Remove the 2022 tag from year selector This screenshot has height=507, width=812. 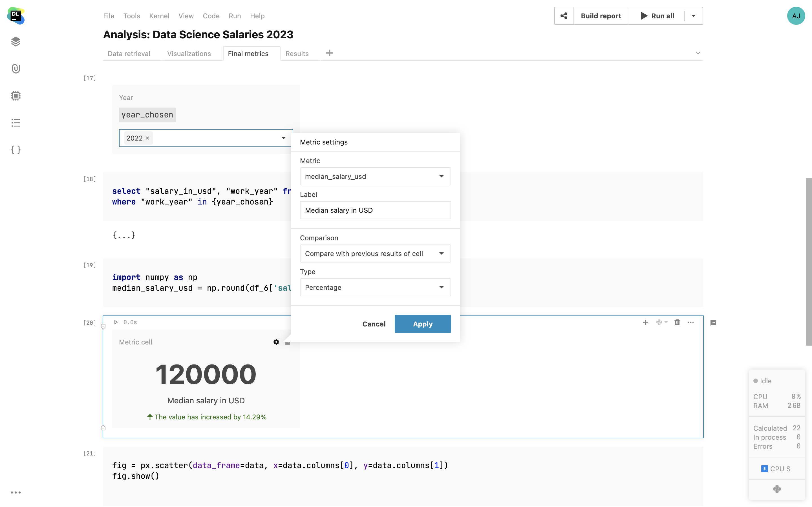[x=147, y=138]
